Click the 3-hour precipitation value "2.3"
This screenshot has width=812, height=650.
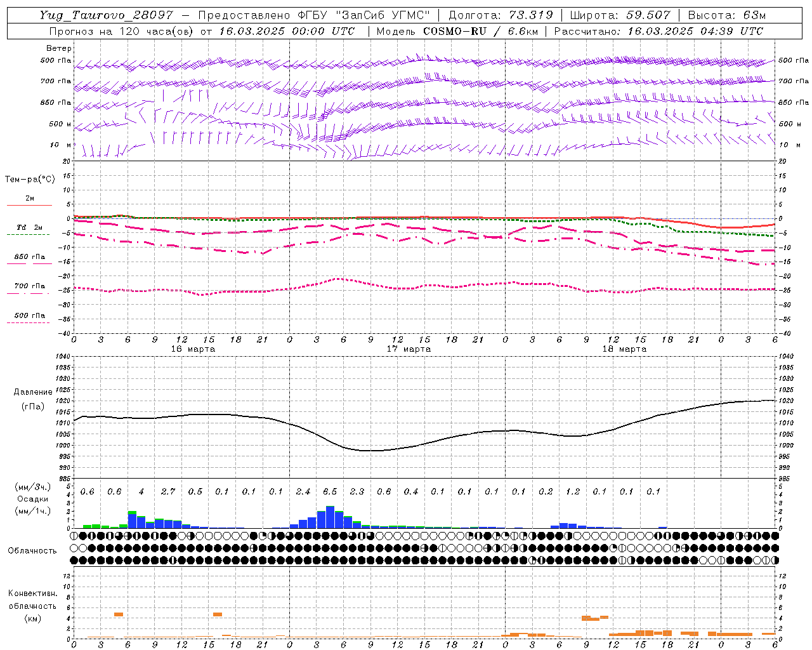click(x=357, y=492)
